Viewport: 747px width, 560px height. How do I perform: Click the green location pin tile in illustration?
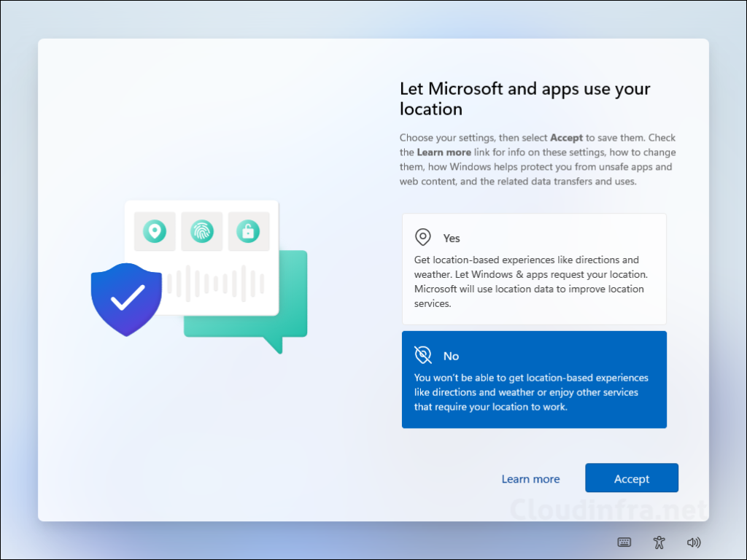pyautogui.click(x=155, y=231)
